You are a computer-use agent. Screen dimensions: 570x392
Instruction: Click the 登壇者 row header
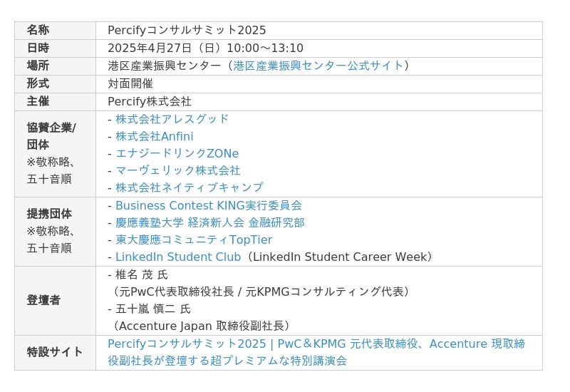(x=43, y=300)
